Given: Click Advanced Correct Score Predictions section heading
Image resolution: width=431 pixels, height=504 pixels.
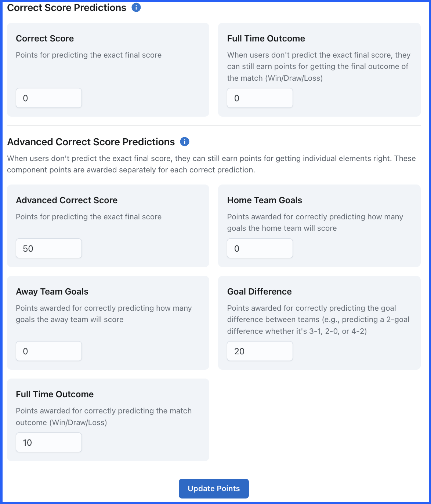Looking at the screenshot, I should [x=91, y=142].
